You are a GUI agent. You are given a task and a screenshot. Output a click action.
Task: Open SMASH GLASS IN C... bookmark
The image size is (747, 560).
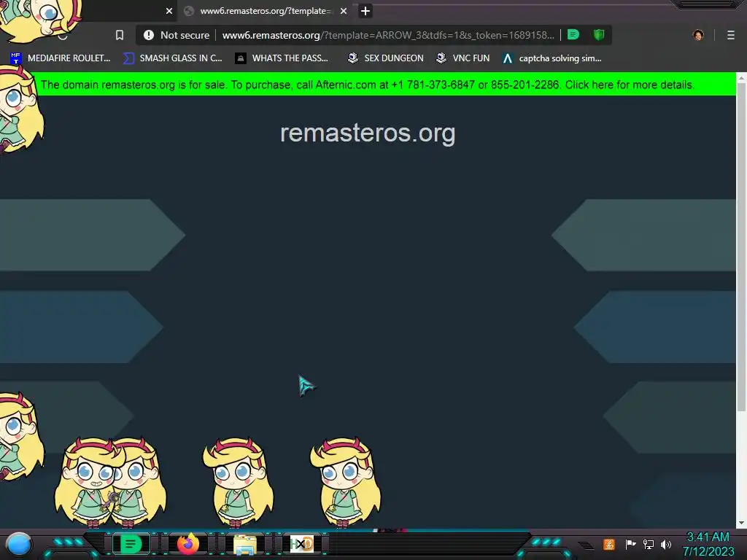coord(172,58)
